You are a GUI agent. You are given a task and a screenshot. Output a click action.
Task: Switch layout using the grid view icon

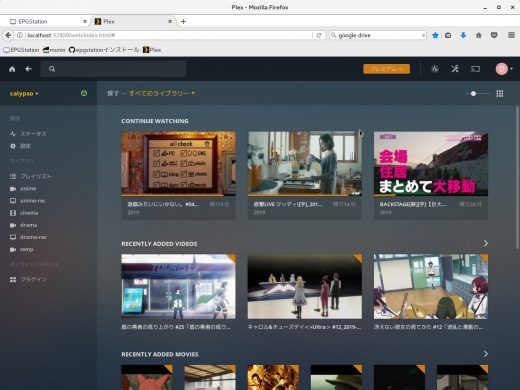click(500, 94)
